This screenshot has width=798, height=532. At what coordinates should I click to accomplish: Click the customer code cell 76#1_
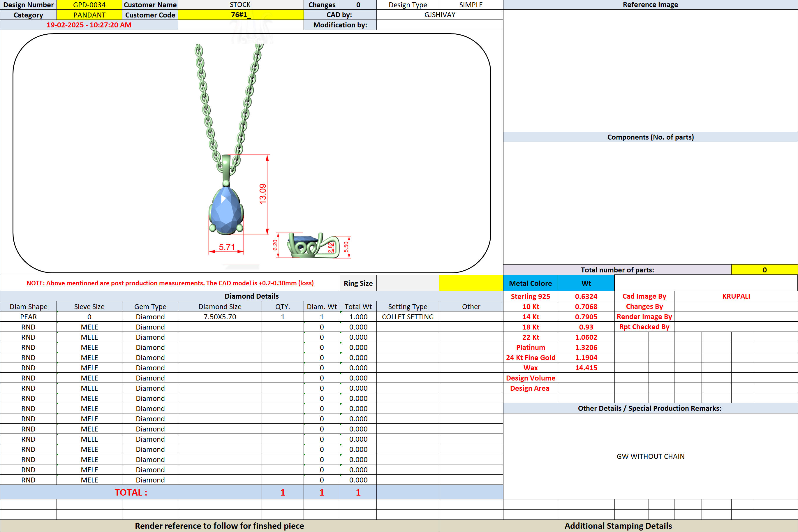[241, 15]
